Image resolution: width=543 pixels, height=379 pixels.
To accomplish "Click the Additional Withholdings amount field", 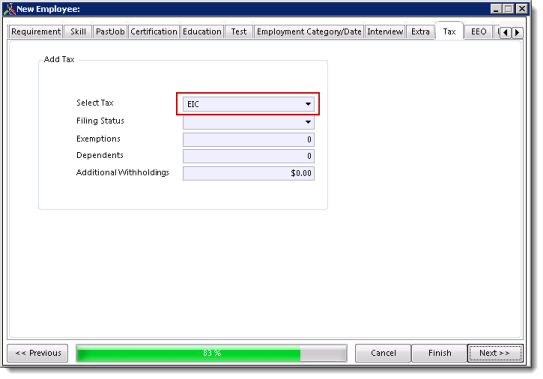I will pyautogui.click(x=249, y=173).
